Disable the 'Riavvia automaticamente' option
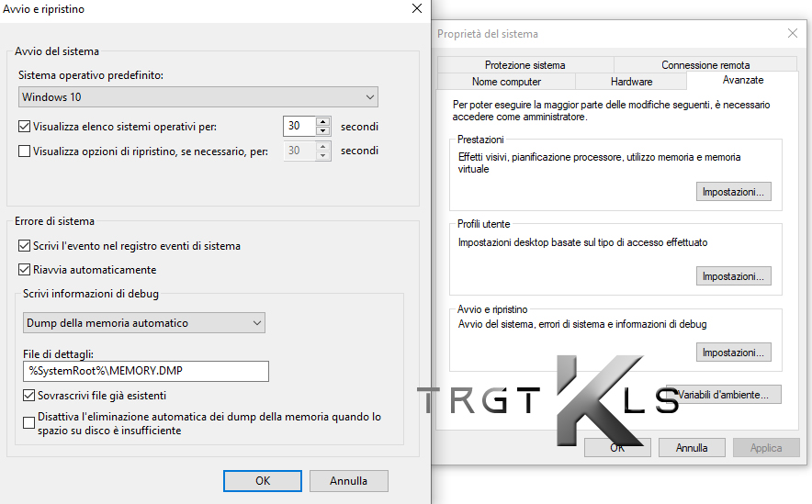Viewport: 812px width, 504px height. click(x=25, y=270)
